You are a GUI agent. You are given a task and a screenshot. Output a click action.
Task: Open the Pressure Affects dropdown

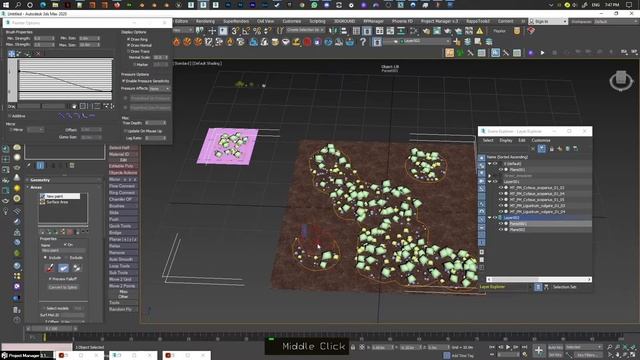pos(160,89)
